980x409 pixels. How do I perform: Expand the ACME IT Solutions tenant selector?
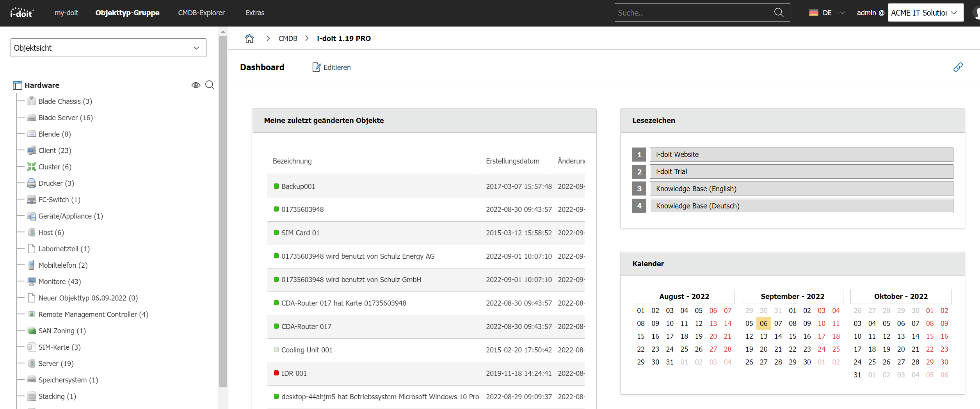(925, 12)
